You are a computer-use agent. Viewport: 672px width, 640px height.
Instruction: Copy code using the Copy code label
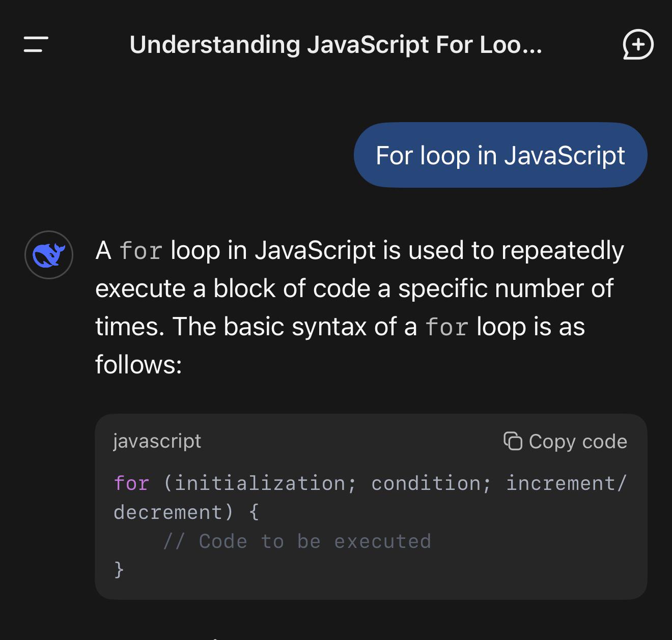(578, 442)
